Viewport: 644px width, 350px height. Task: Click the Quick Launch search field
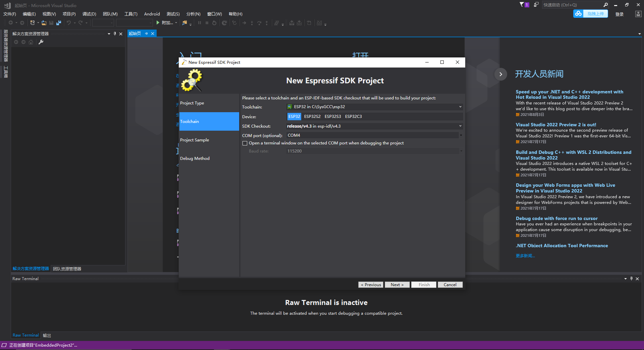(x=572, y=5)
